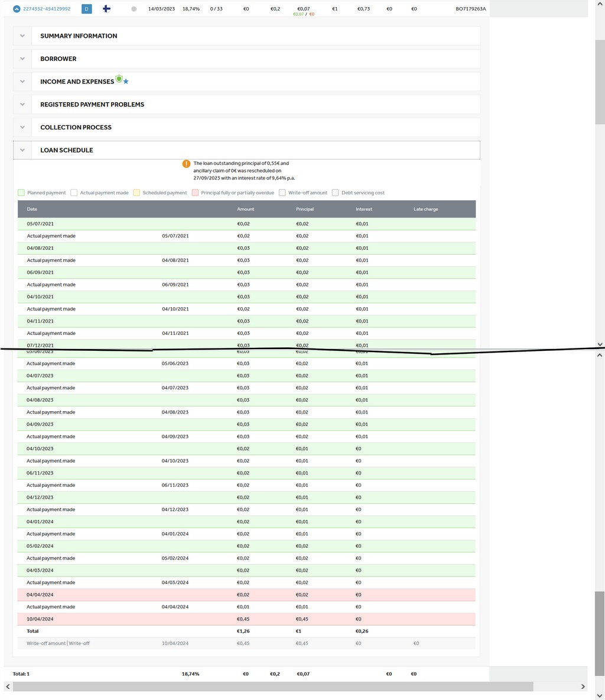Select planned payment row 05/02/2024

[x=246, y=546]
